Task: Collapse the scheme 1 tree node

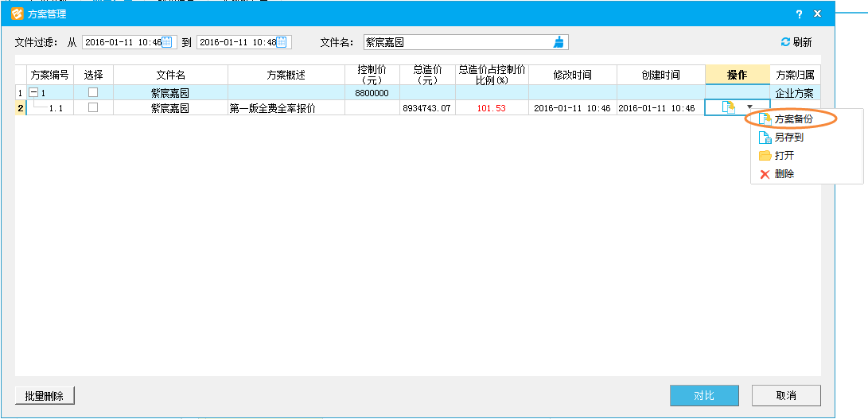Action: [33, 93]
